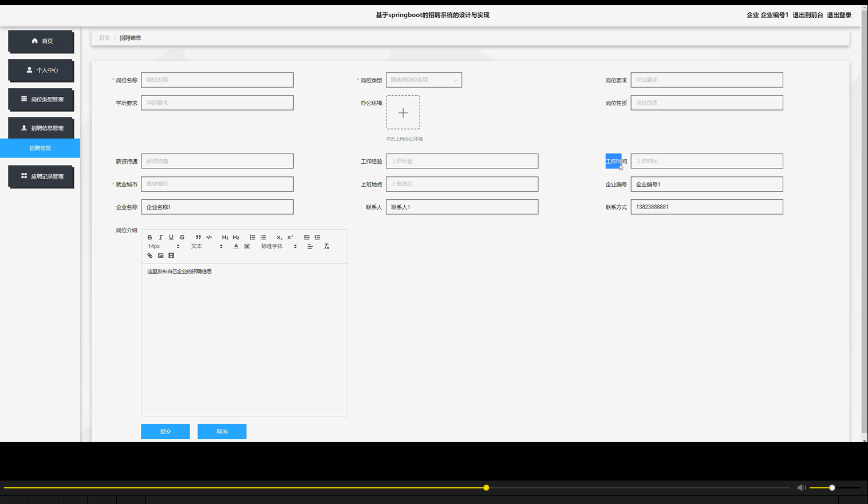Click the 首页 breadcrumb link
Image resolution: width=868 pixels, height=504 pixels.
point(104,38)
